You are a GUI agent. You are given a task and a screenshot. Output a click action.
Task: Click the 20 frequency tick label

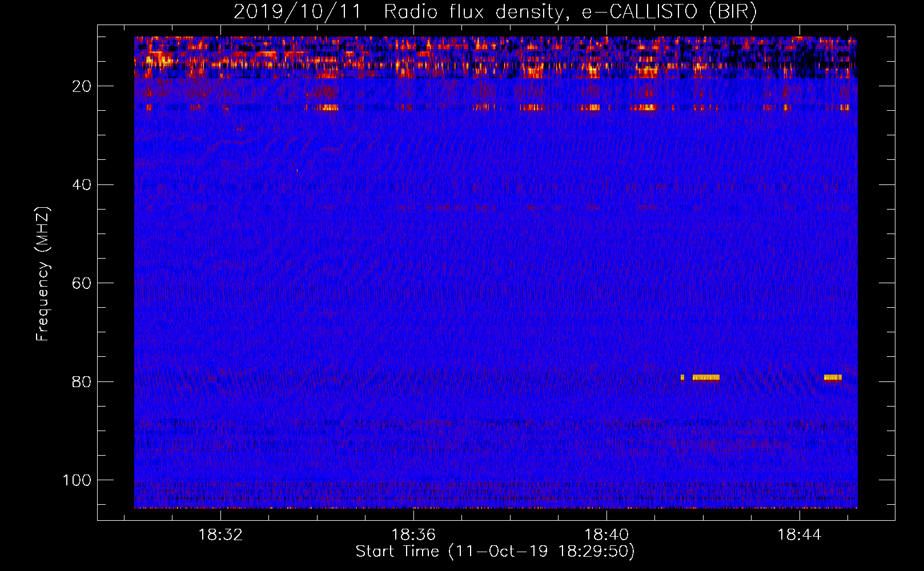(82, 86)
